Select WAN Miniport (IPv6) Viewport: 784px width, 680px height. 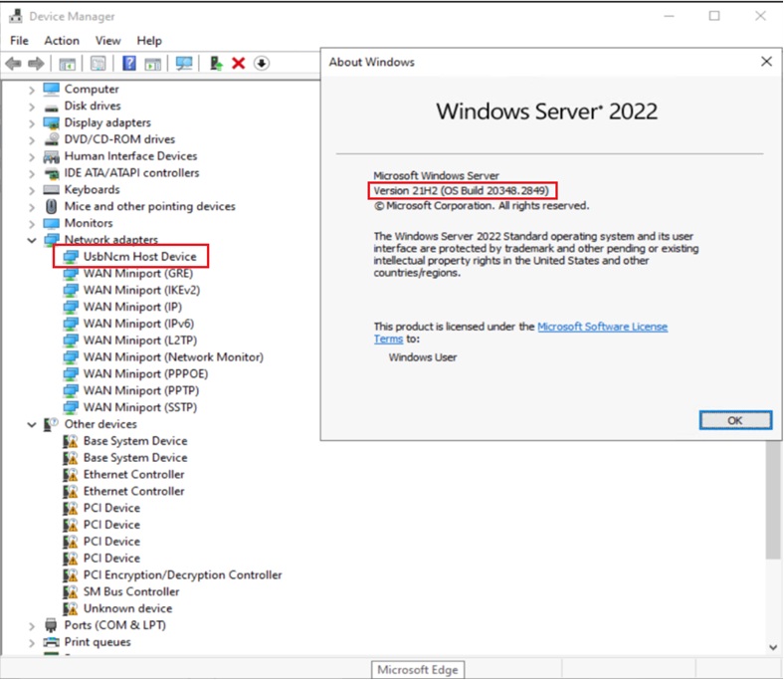[x=138, y=324]
